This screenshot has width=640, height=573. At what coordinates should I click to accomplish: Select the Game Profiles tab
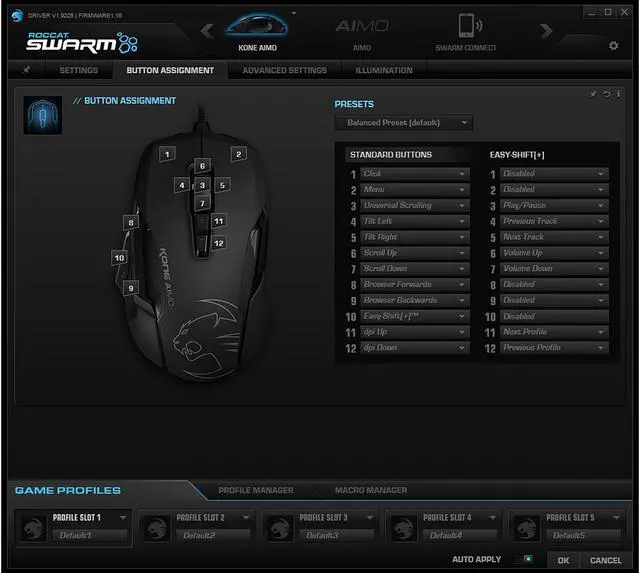[68, 490]
